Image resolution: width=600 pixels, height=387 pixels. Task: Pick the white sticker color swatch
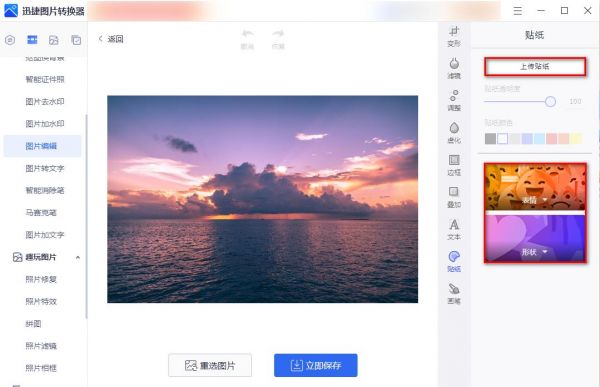point(502,138)
